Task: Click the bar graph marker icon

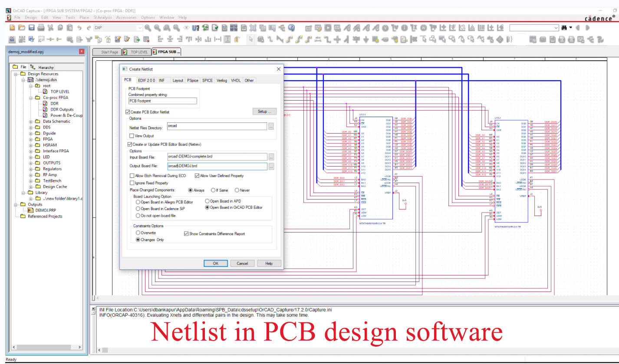Action: pyautogui.click(x=471, y=28)
